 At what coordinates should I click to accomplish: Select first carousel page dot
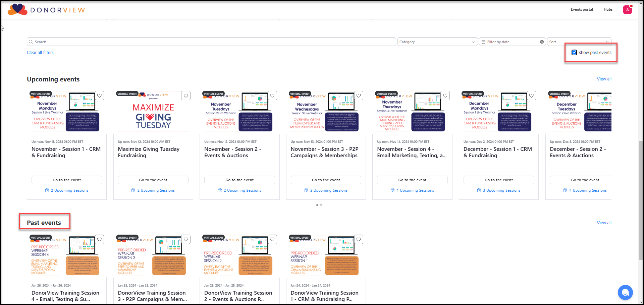(317, 205)
